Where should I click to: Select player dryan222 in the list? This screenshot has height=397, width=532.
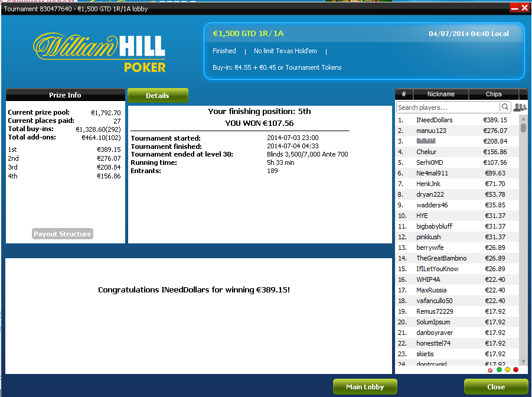[x=457, y=194]
